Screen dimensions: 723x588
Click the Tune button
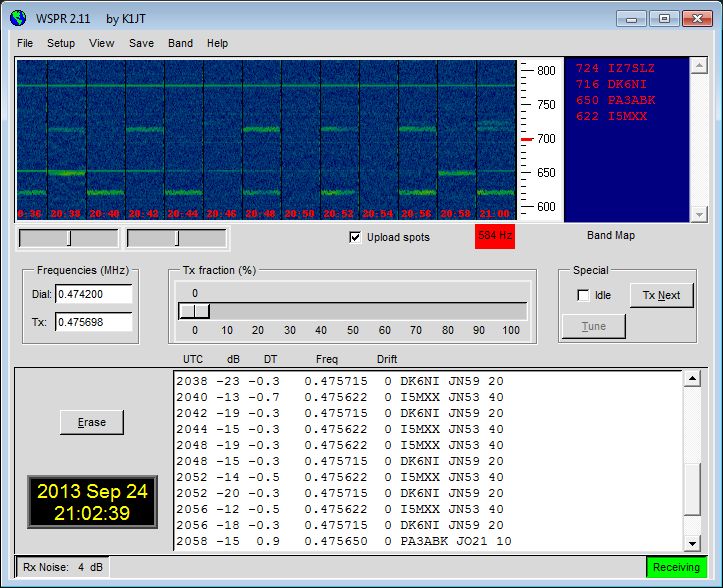[x=593, y=326]
